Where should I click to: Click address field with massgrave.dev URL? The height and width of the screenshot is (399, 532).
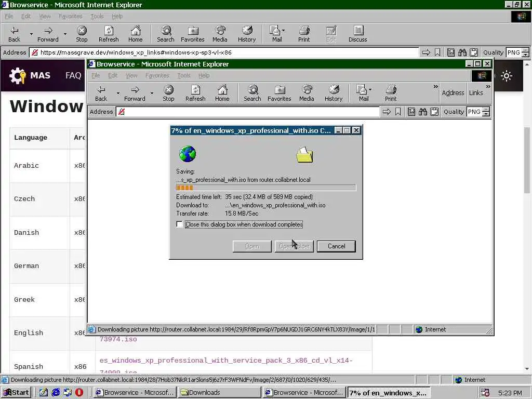(224, 52)
